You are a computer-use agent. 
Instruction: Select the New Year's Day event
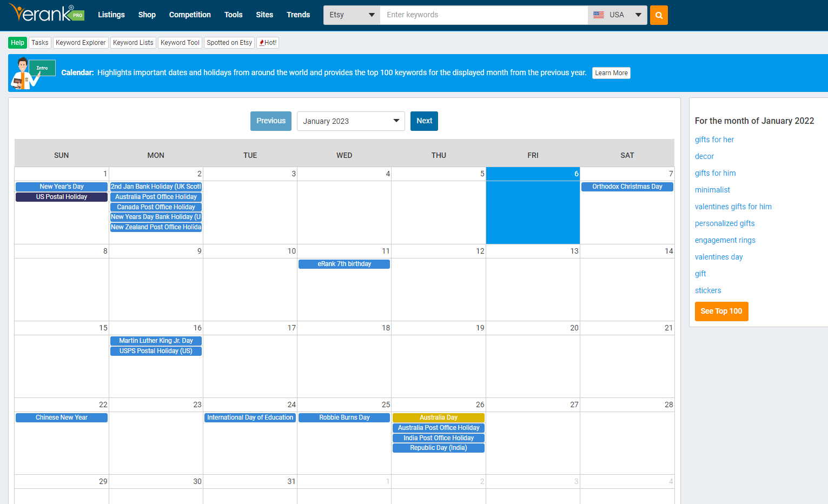tap(62, 187)
